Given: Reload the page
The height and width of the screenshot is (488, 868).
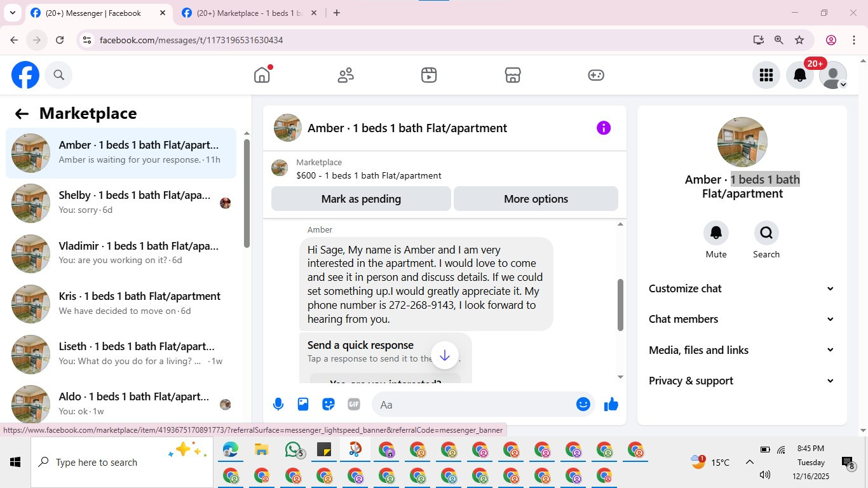Looking at the screenshot, I should coord(60,40).
